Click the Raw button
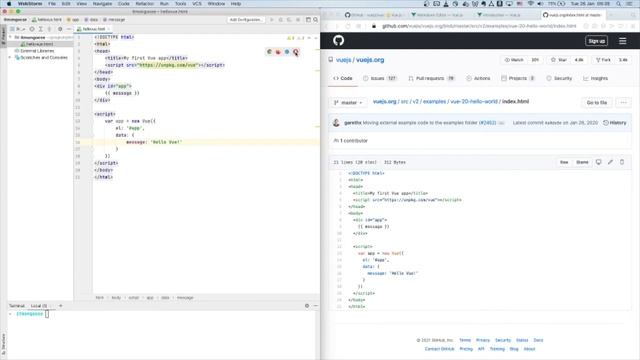Image resolution: width=640 pixels, height=360 pixels. [564, 162]
